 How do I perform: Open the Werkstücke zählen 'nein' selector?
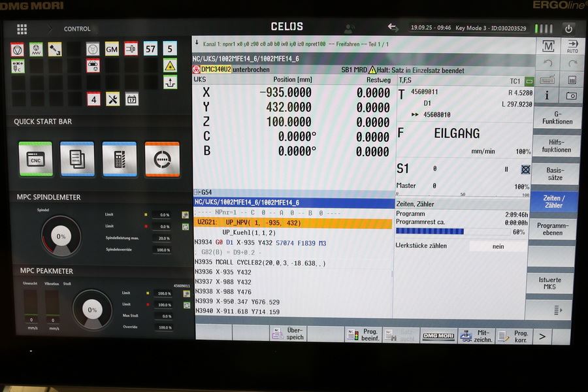pos(498,246)
